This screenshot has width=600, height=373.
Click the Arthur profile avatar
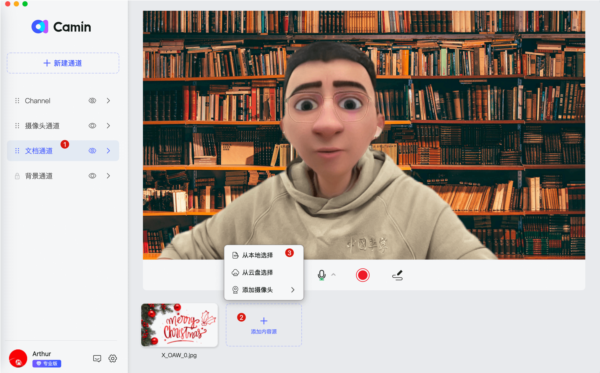click(18, 358)
